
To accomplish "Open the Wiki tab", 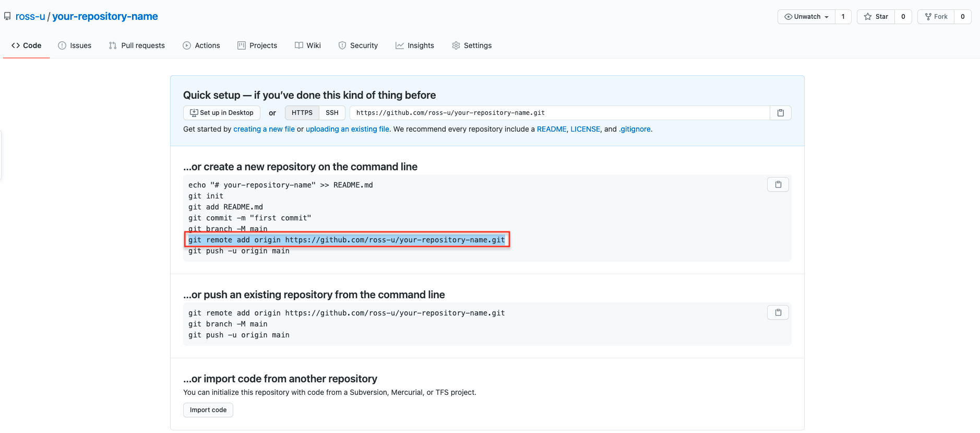I will [x=308, y=45].
